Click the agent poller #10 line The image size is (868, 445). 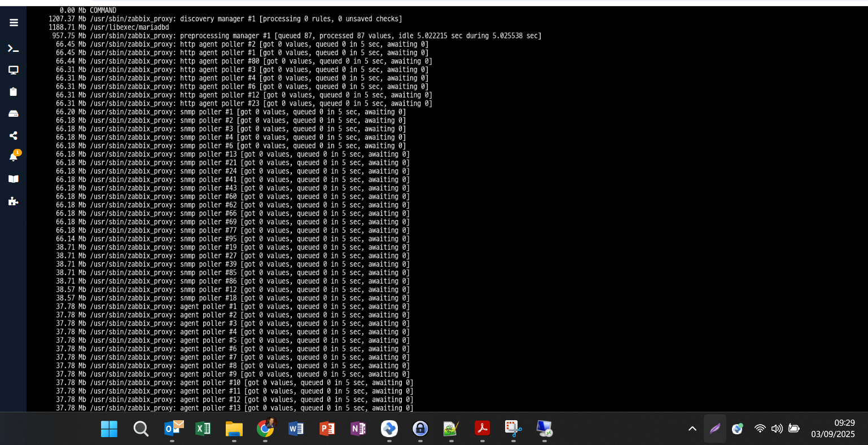coord(235,382)
